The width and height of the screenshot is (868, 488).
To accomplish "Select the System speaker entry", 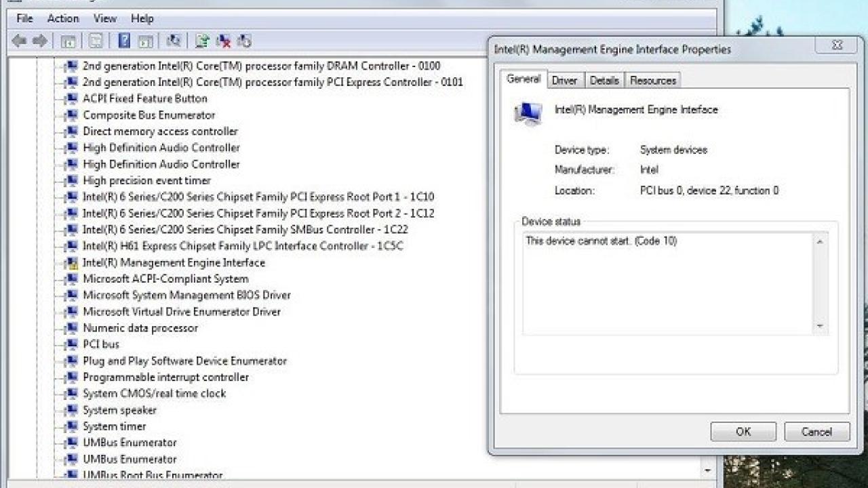I will click(x=119, y=410).
